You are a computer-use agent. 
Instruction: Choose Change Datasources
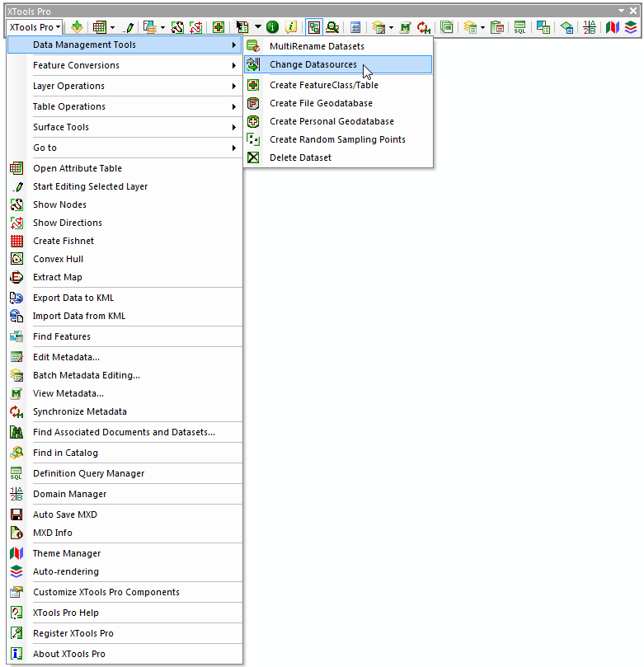pyautogui.click(x=338, y=64)
